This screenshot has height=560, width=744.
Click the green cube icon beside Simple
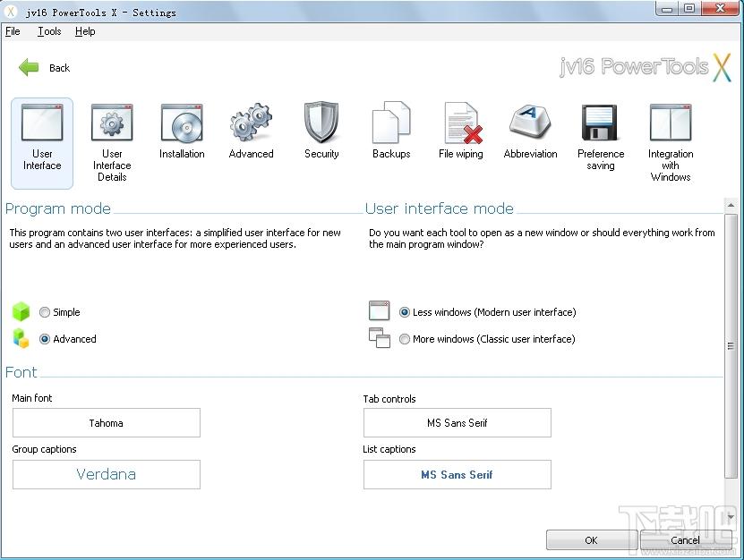21,311
